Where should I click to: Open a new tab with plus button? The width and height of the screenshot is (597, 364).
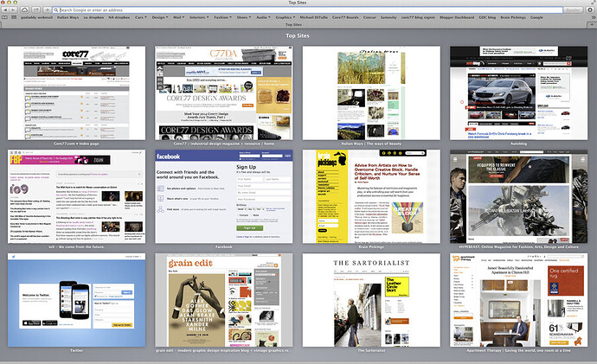594,25
